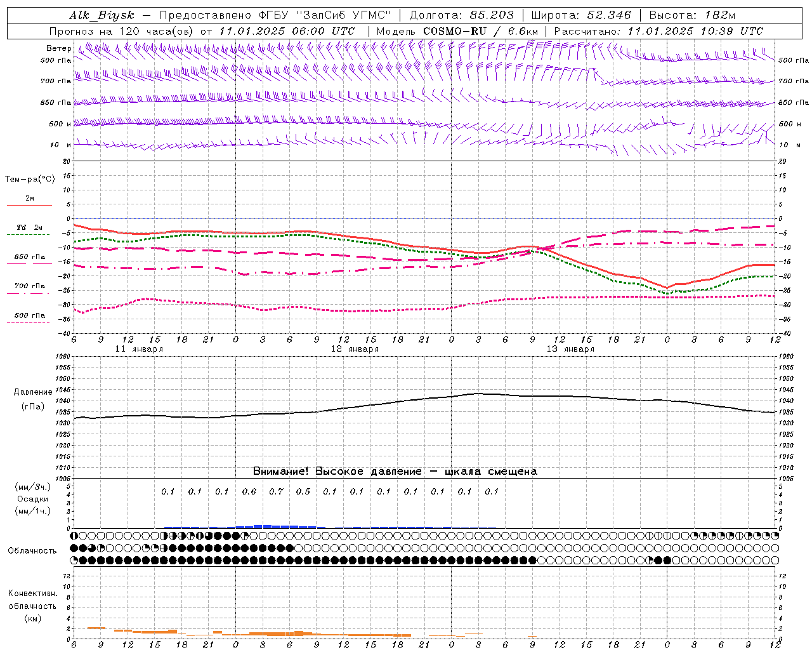This screenshot has height=650, width=812.
Task: Click the "(мм/1ч.)" precipitation unit label
Action: [x=33, y=511]
